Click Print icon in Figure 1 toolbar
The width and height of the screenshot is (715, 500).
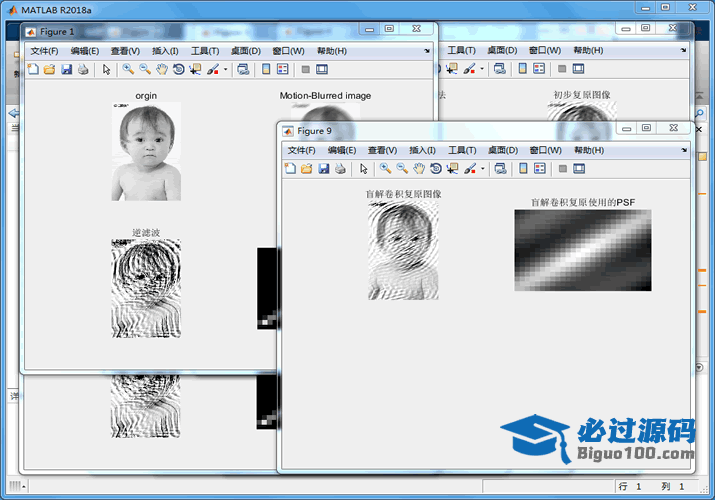point(83,69)
